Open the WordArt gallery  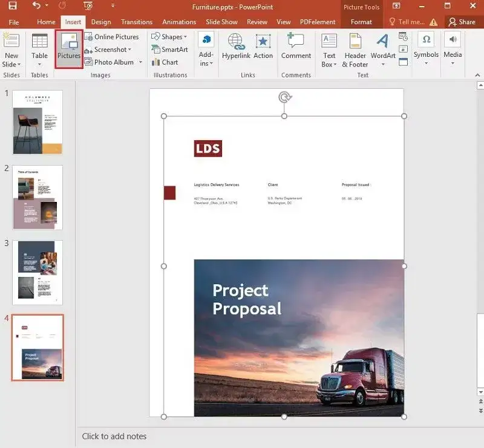click(383, 50)
